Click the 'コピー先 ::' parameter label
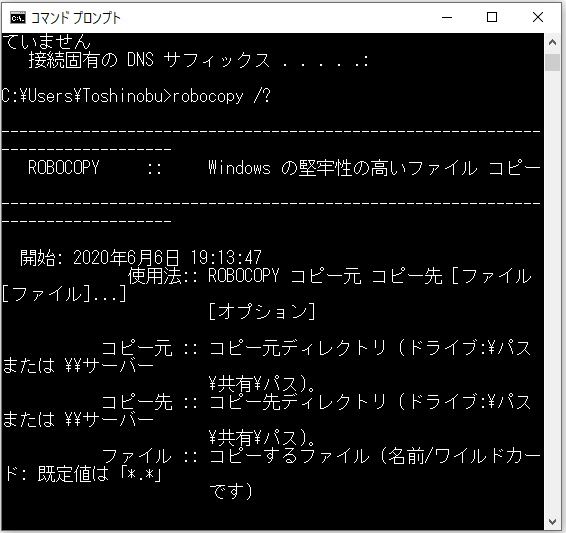The image size is (566, 533). [x=149, y=402]
